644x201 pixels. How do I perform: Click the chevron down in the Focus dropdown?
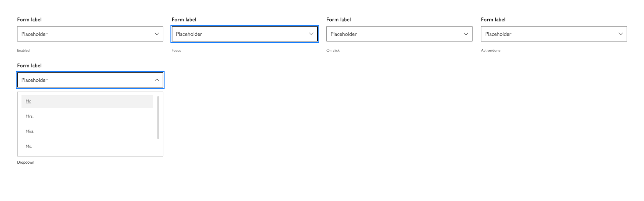pyautogui.click(x=311, y=34)
